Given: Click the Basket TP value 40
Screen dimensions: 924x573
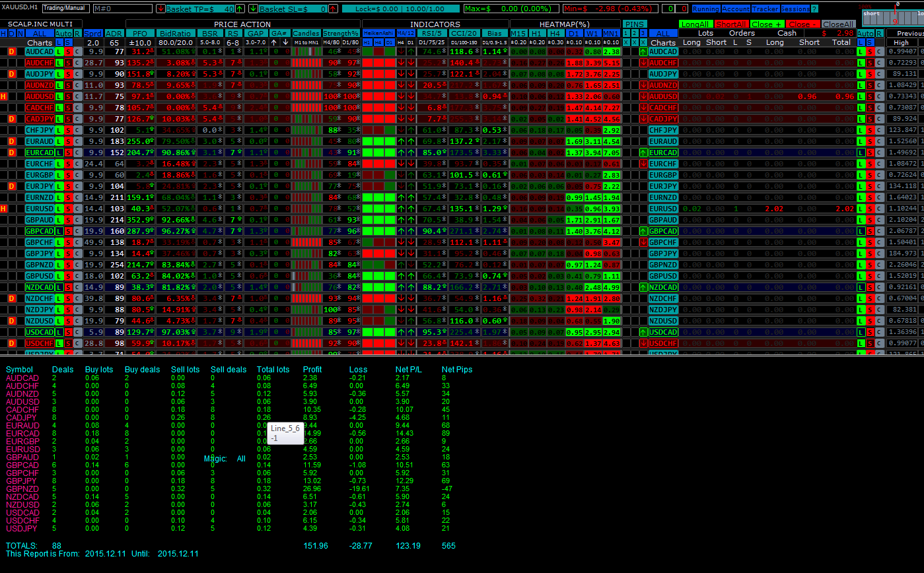Looking at the screenshot, I should pyautogui.click(x=229, y=9).
